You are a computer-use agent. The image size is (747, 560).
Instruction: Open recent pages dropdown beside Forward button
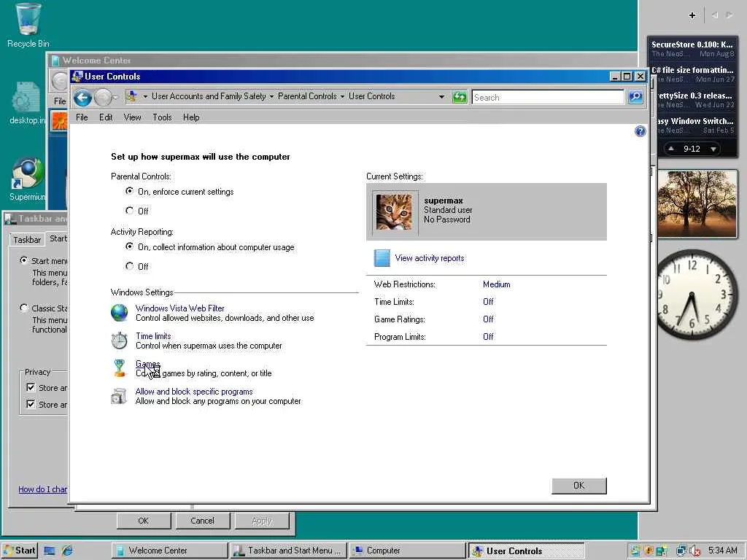116,98
